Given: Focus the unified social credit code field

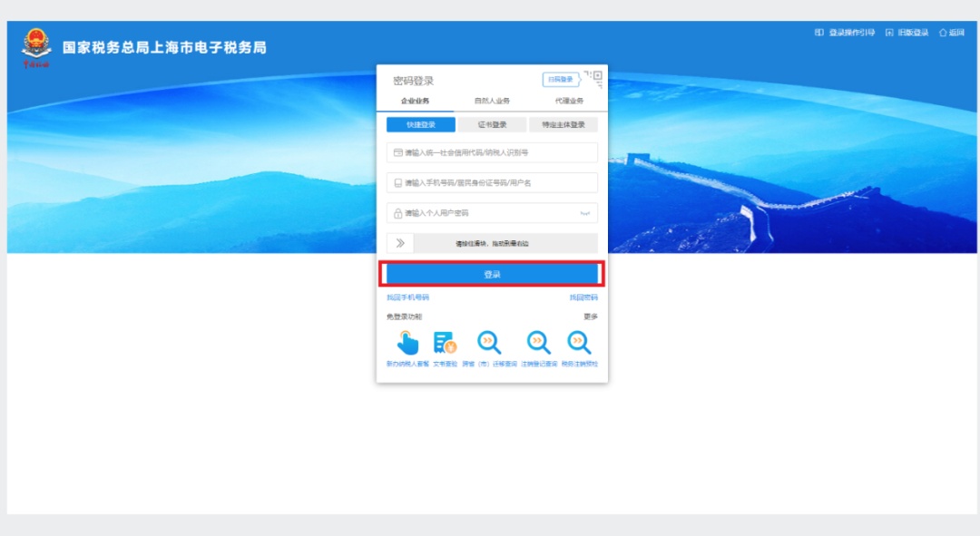Looking at the screenshot, I should click(492, 152).
